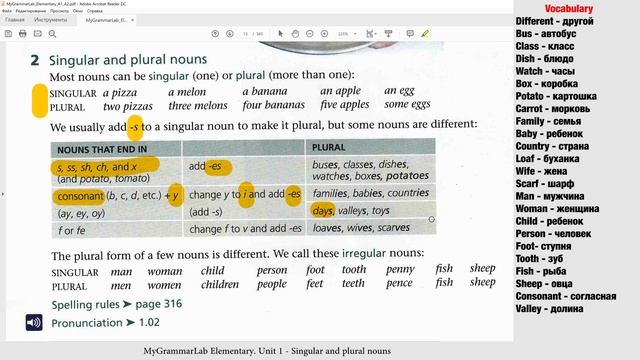
Task: Open the Файл menu
Action: pos(7,11)
